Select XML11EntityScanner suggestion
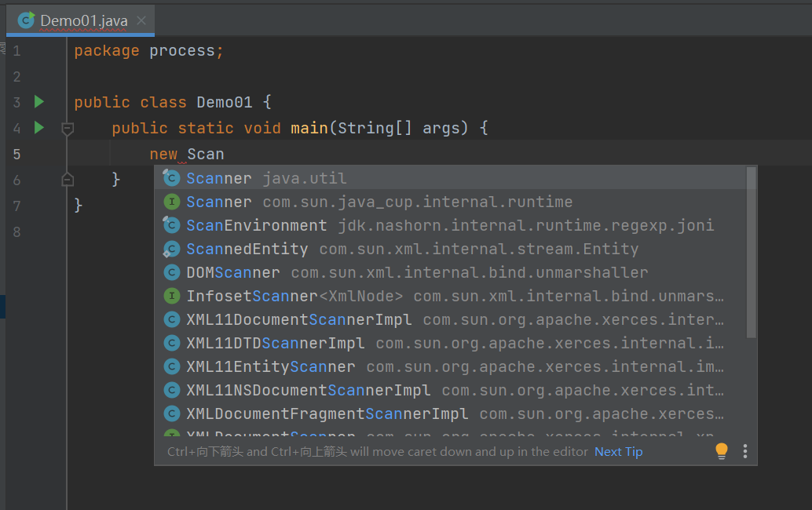Image resolution: width=812 pixels, height=510 pixels. point(270,367)
